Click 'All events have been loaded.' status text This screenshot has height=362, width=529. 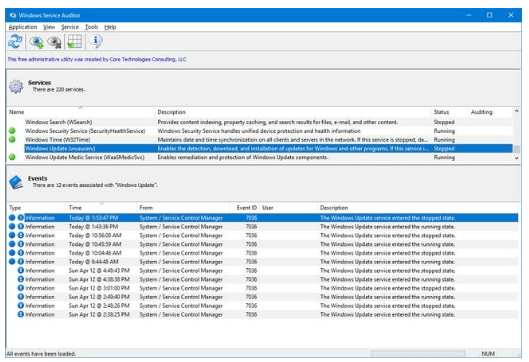(41, 354)
